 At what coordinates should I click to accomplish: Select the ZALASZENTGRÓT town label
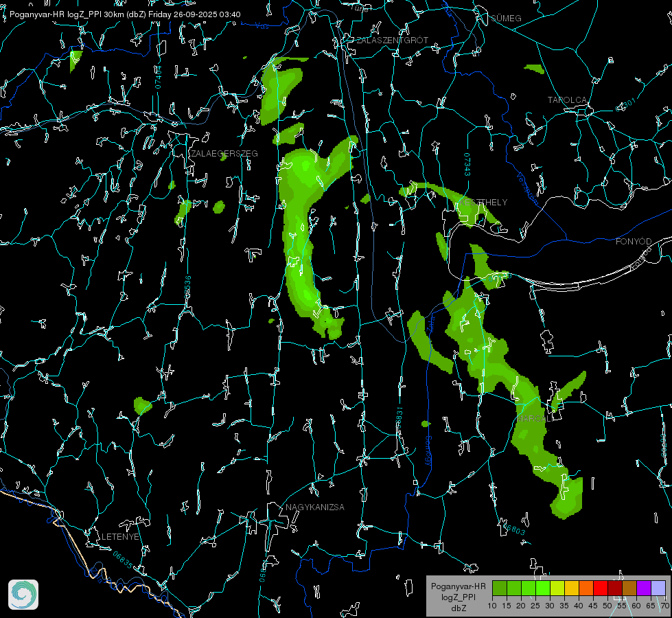[x=392, y=40]
